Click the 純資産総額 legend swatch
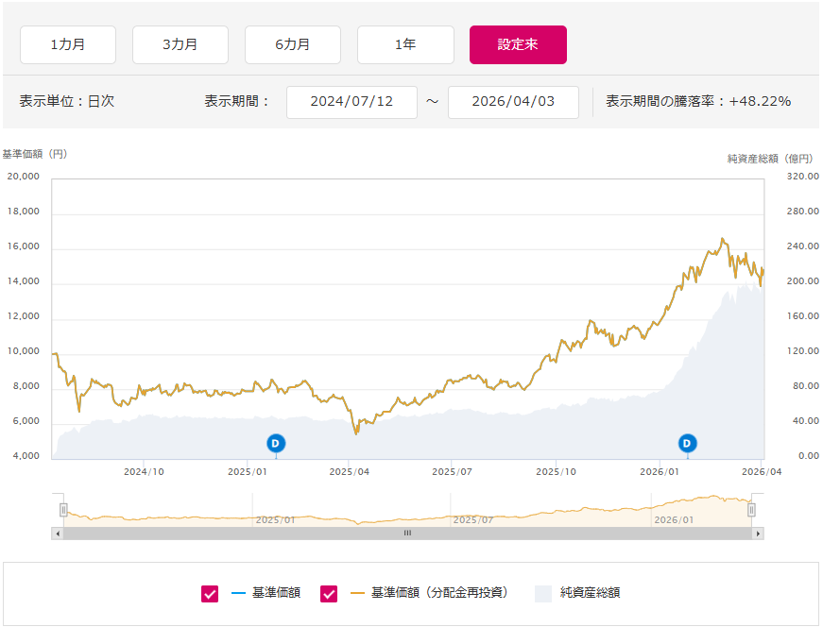This screenshot has width=840, height=627. pos(543,593)
